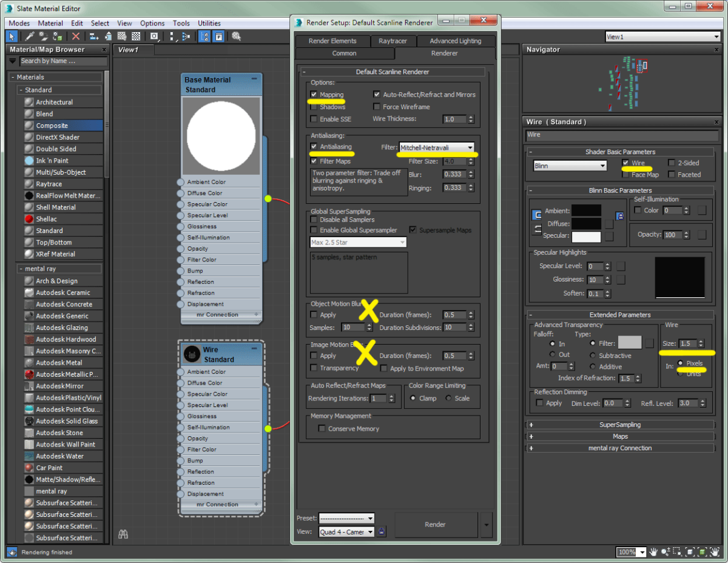Click the red X Delete Selected icon

pyautogui.click(x=76, y=38)
